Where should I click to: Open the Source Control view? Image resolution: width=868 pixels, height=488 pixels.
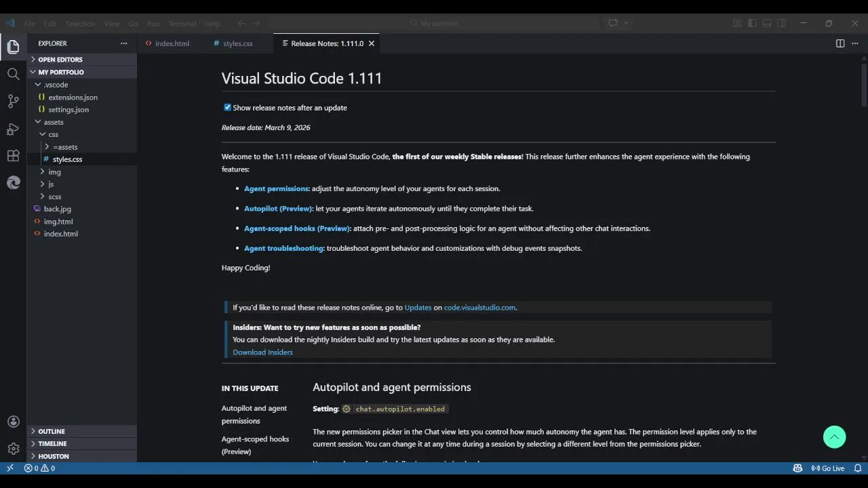point(13,102)
